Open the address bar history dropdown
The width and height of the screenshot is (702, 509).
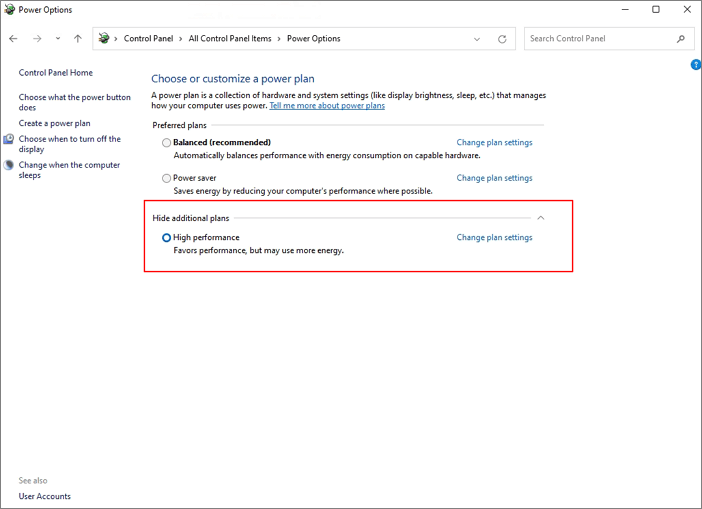coord(477,39)
